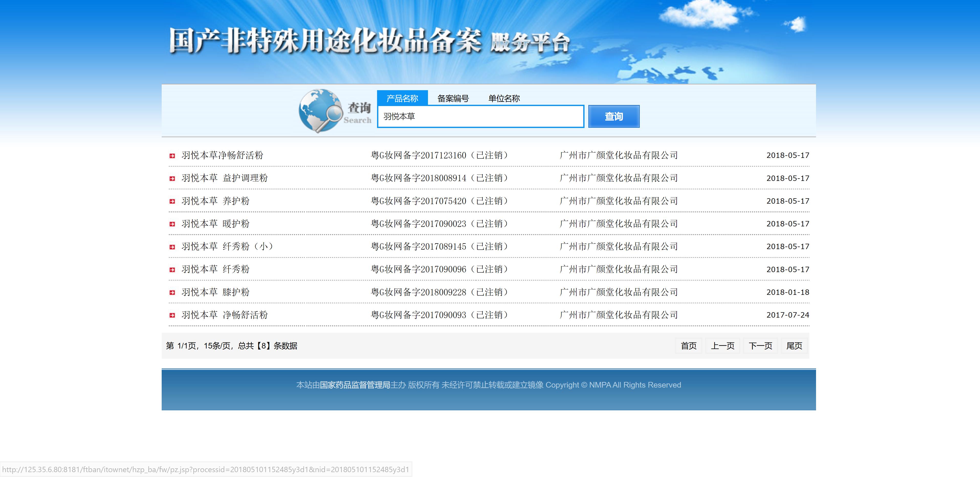Viewport: 980px width, 477px height.
Task: Click the red arrow icon beside 羽悦本草 纤秀粉
Action: pos(172,269)
